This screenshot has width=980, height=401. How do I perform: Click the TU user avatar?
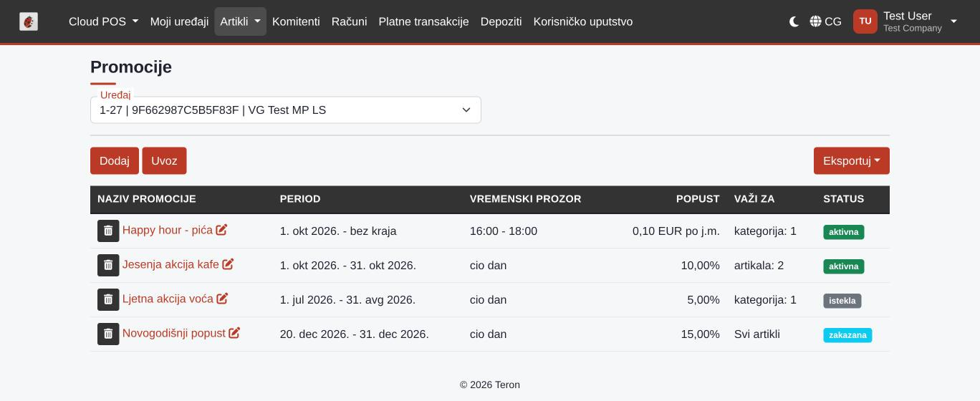pyautogui.click(x=865, y=21)
